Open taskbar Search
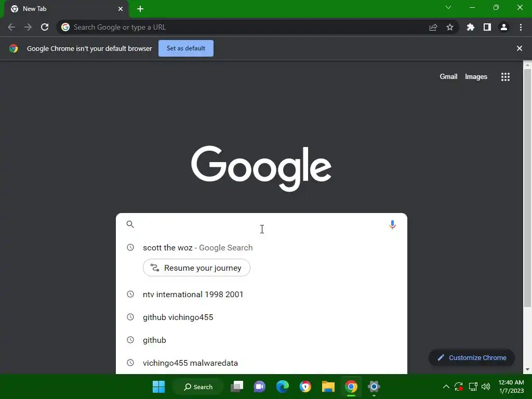 coord(198,387)
